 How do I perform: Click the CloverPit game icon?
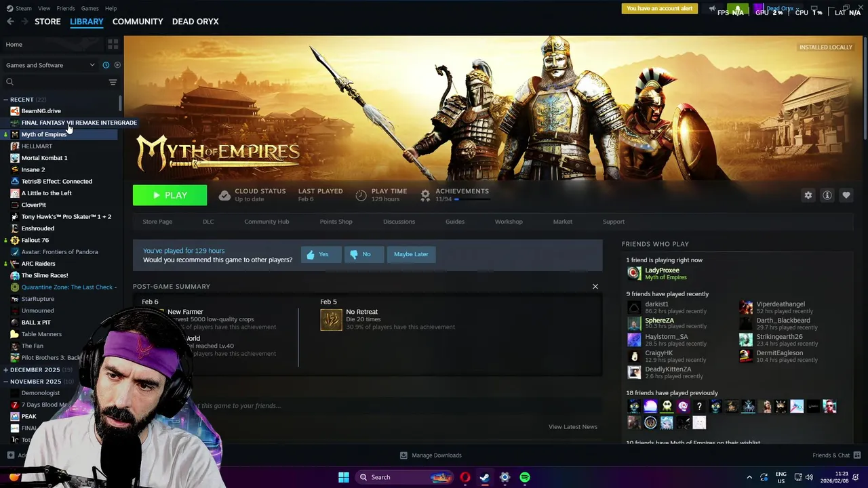14,205
